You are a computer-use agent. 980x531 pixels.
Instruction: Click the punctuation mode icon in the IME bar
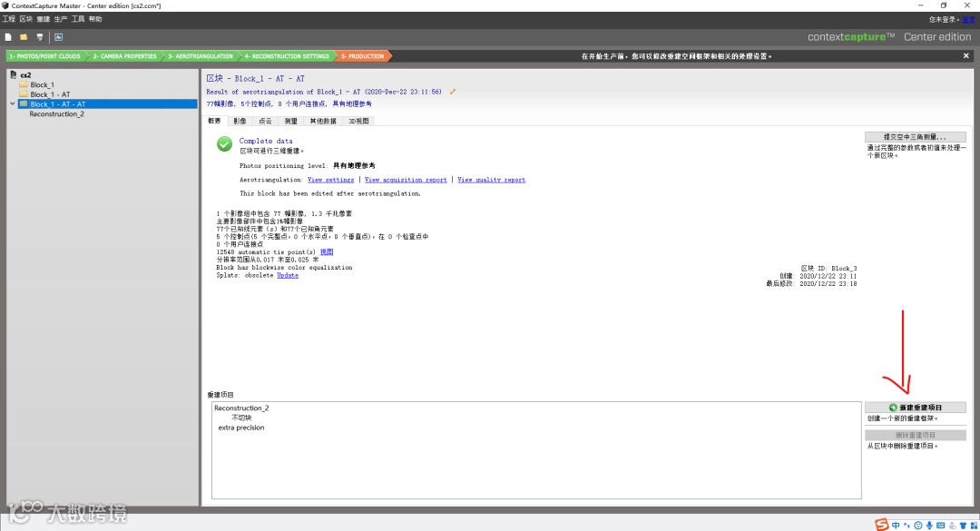click(906, 526)
